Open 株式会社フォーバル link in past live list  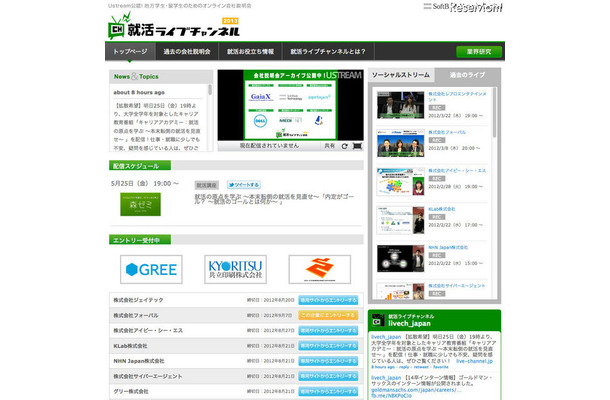tap(447, 132)
